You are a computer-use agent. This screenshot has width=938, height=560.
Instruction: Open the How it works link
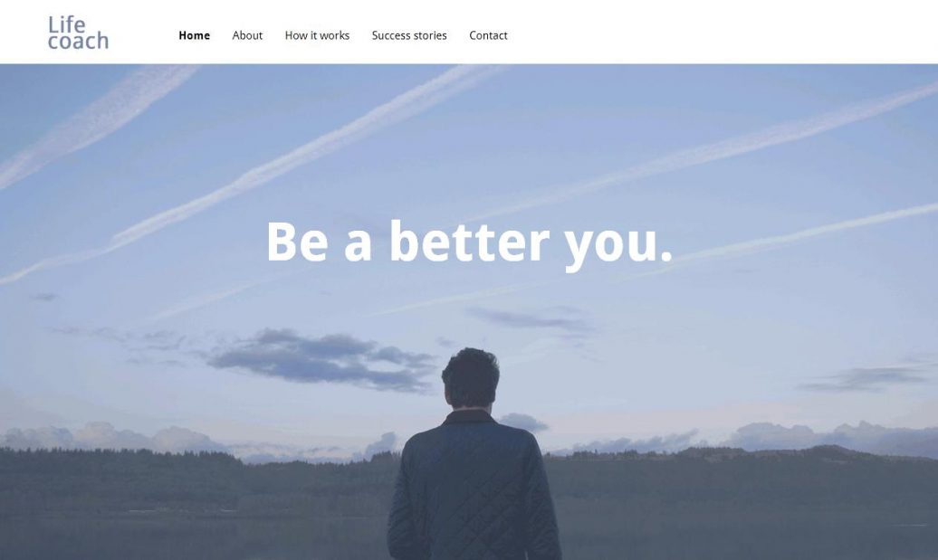click(x=317, y=35)
